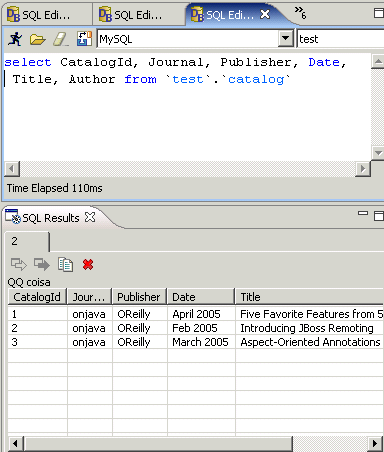Run the SQL query with running man icon
Image resolution: width=384 pixels, height=452 pixels.
coord(15,39)
